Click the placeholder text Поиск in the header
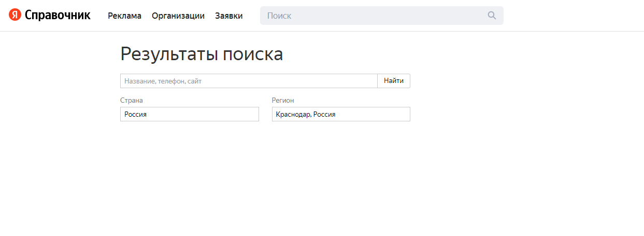The width and height of the screenshot is (644, 236). coord(279,16)
